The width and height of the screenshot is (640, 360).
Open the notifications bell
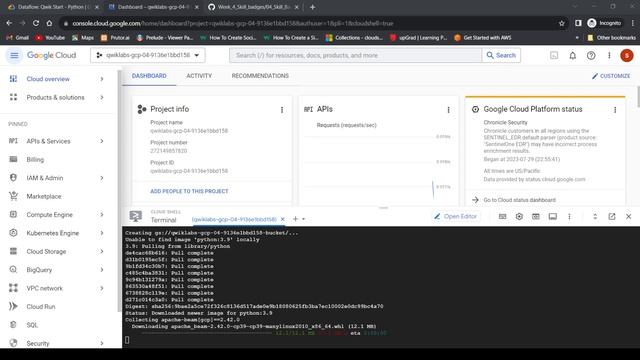573,55
